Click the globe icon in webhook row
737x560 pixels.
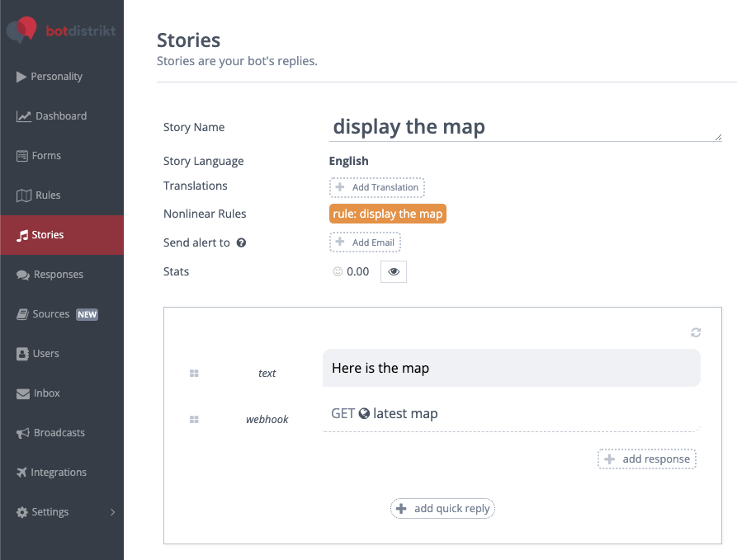[x=364, y=414]
